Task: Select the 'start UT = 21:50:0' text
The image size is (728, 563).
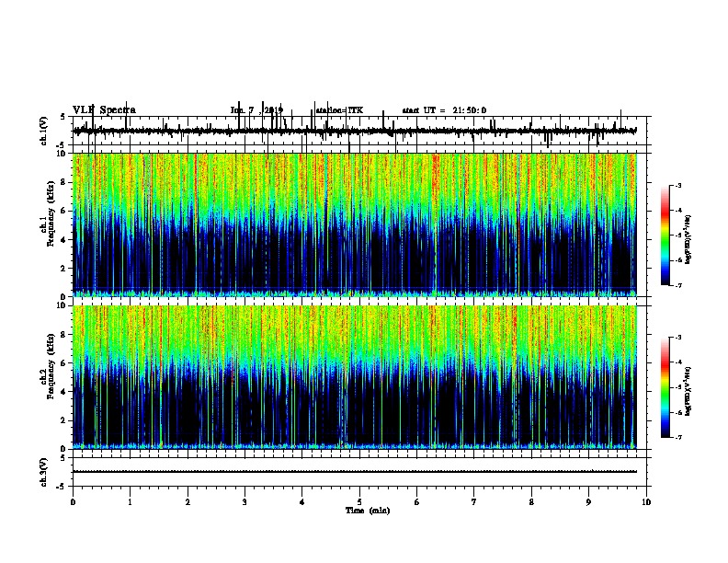Action: 444,110
